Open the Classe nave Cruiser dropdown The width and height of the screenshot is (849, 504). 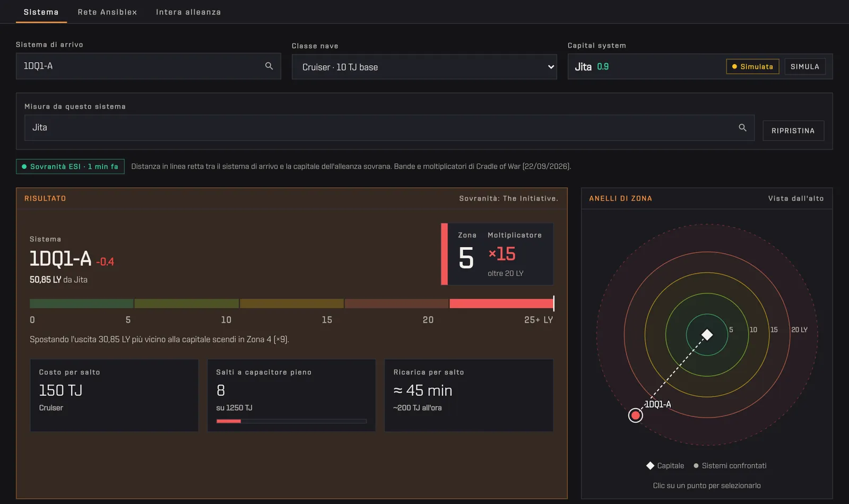[x=424, y=67]
